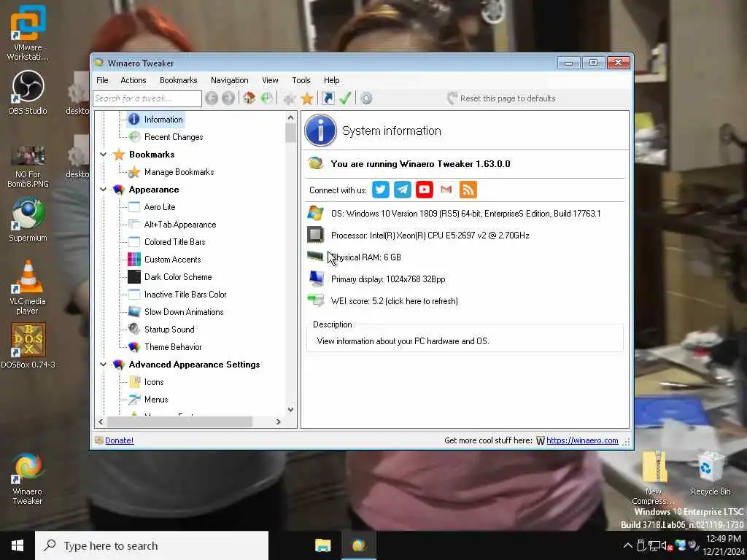Click the forward navigation arrow in toolbar

tap(228, 98)
